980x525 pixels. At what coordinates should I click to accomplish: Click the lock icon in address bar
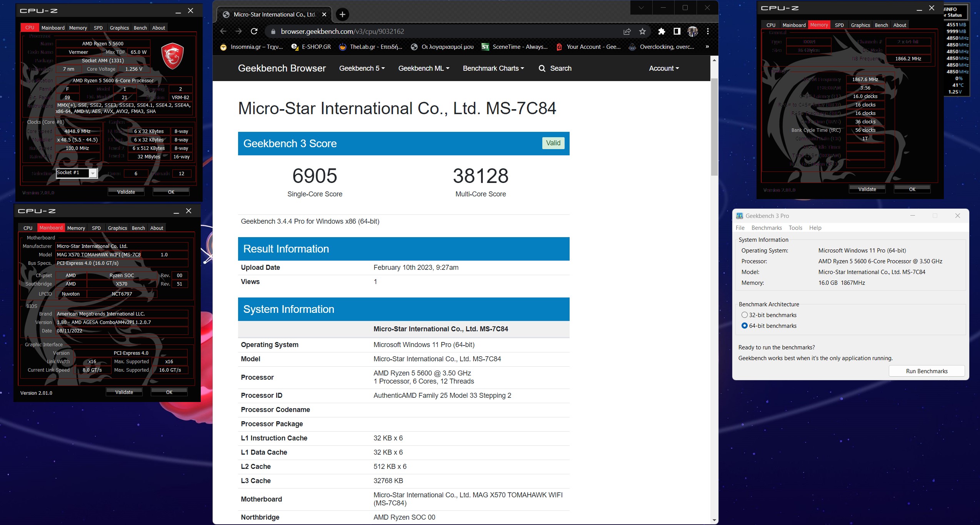[x=273, y=32]
